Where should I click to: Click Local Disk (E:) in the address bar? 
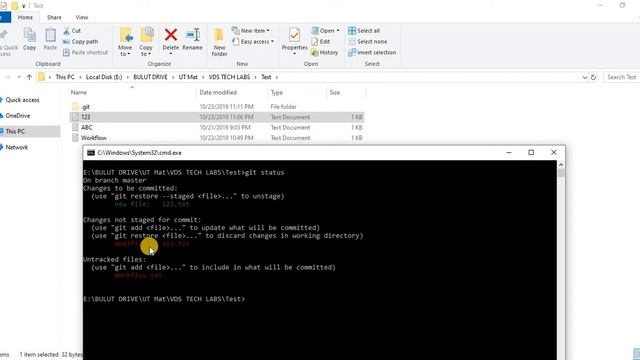104,77
